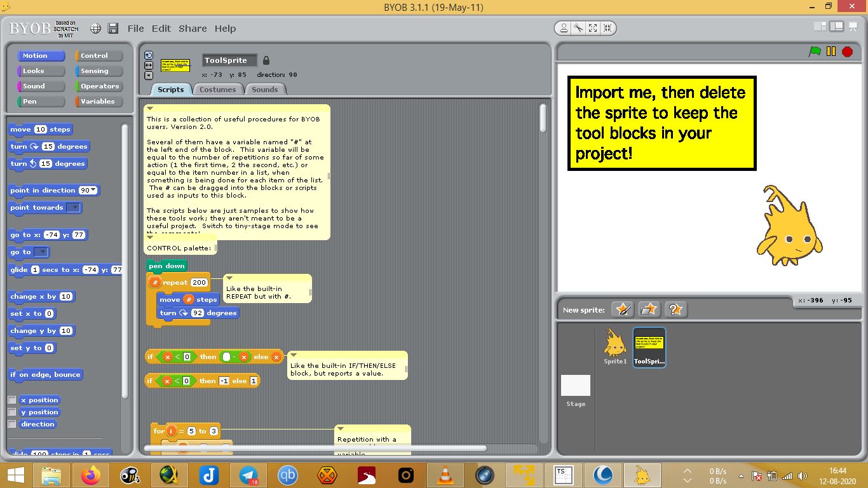The image size is (868, 488).
Task: Click the green flag to start
Action: tap(815, 51)
